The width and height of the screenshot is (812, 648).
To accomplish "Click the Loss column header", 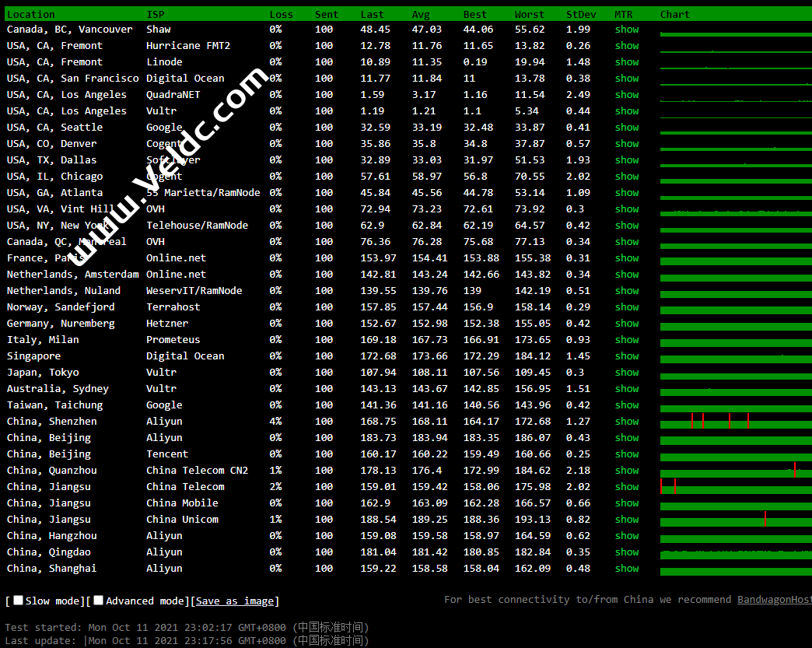I will pos(281,14).
